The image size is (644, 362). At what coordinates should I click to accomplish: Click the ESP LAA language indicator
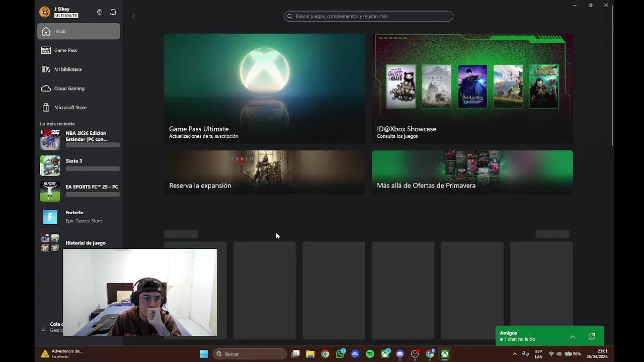538,354
